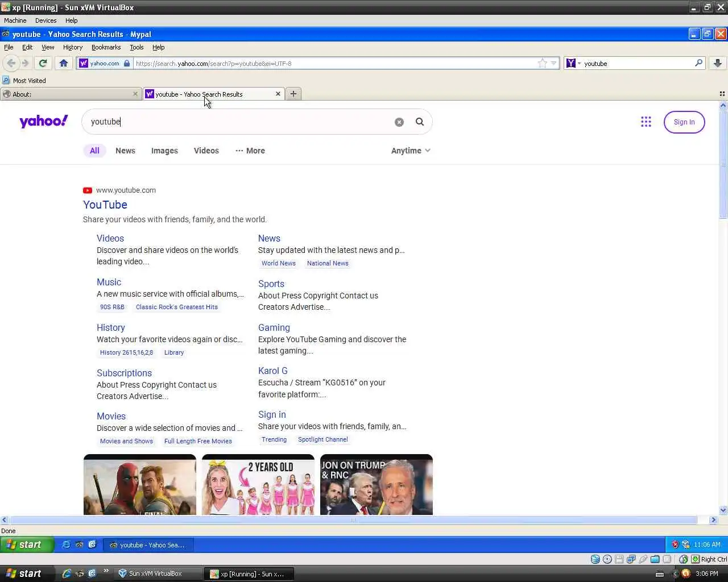
Task: Click VirtualBox mouse integration status icon
Action: [x=684, y=559]
